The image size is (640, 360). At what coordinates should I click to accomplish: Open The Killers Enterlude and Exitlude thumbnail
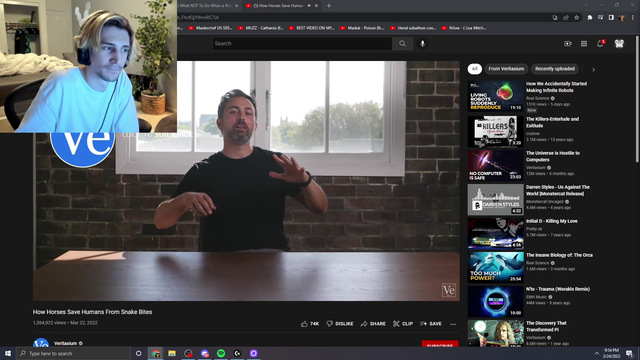(496, 131)
